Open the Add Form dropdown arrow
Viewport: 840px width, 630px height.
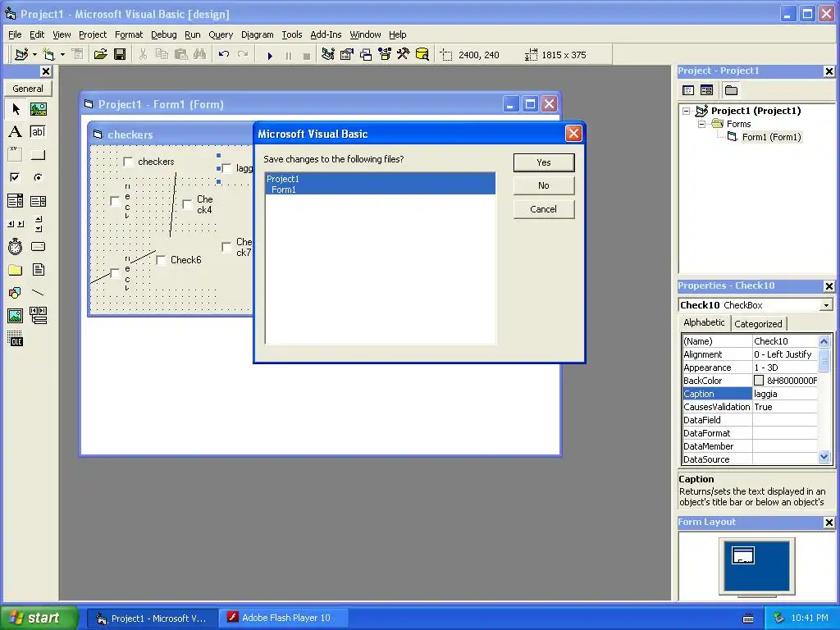62,54
